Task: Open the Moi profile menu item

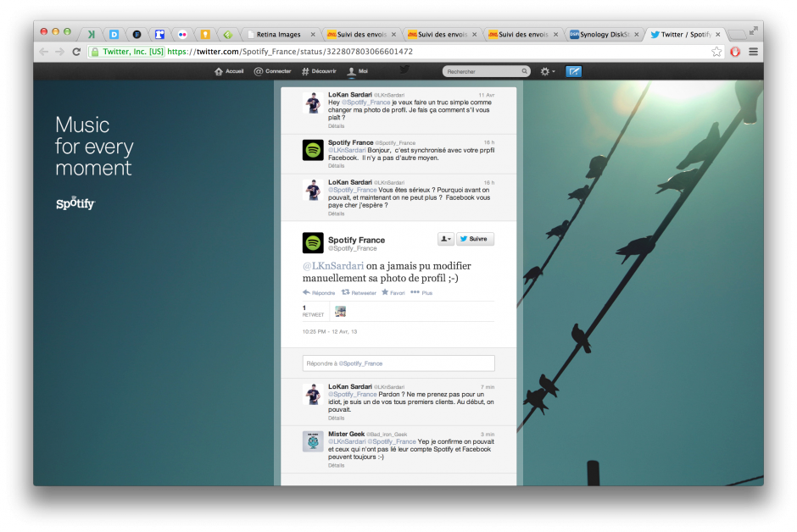Action: pyautogui.click(x=357, y=71)
